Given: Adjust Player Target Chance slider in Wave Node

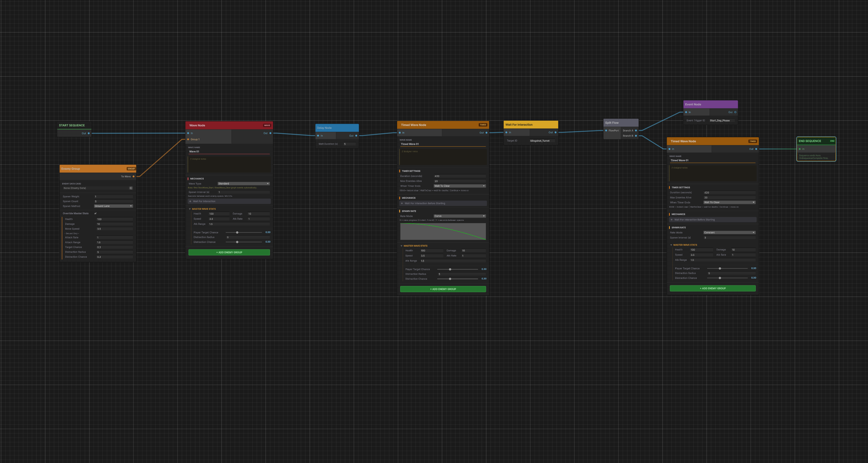Looking at the screenshot, I should point(244,232).
